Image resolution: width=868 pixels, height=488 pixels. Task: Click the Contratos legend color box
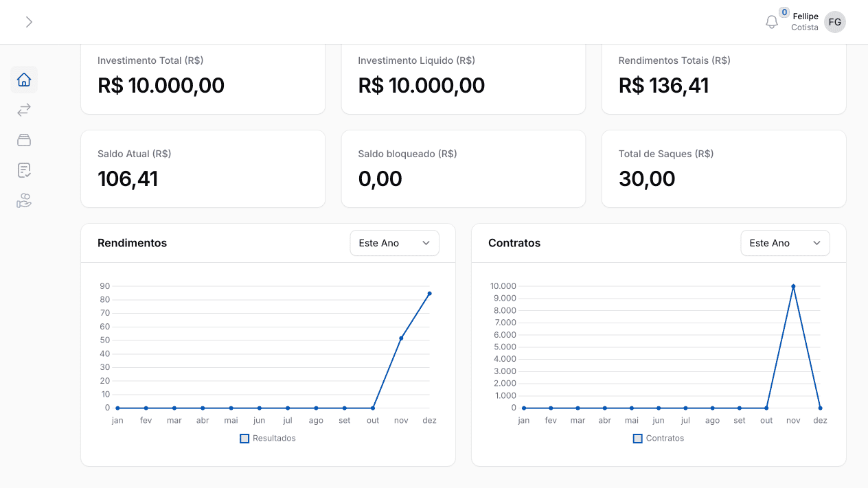pos(638,438)
